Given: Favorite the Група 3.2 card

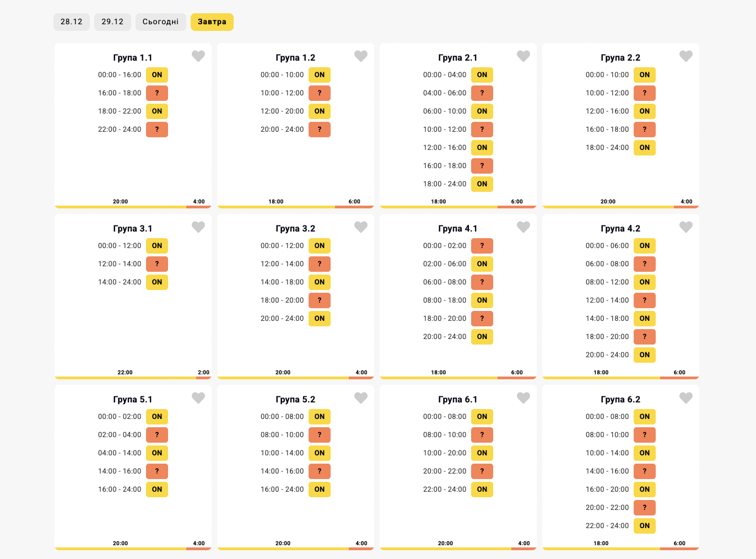Looking at the screenshot, I should [x=361, y=227].
